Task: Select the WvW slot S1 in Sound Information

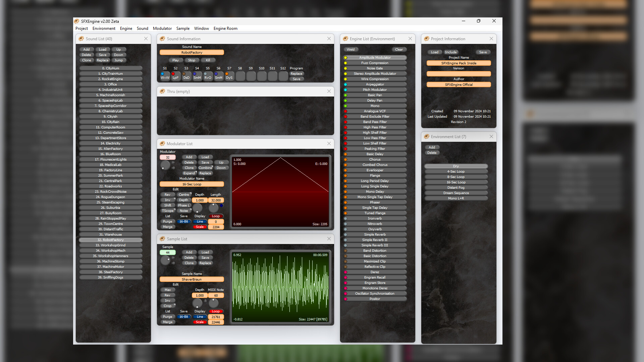Action: tap(165, 76)
